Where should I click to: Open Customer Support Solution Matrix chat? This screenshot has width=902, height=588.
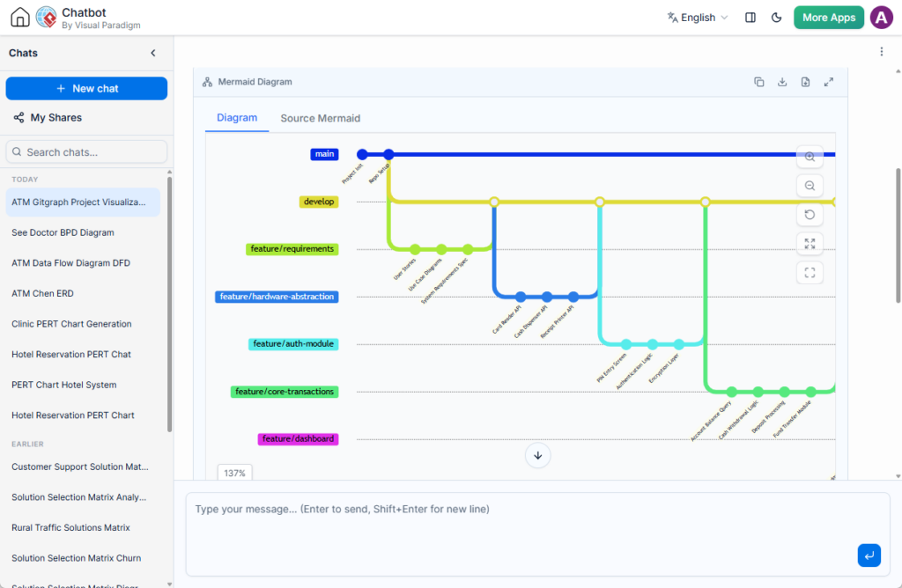[x=83, y=467]
